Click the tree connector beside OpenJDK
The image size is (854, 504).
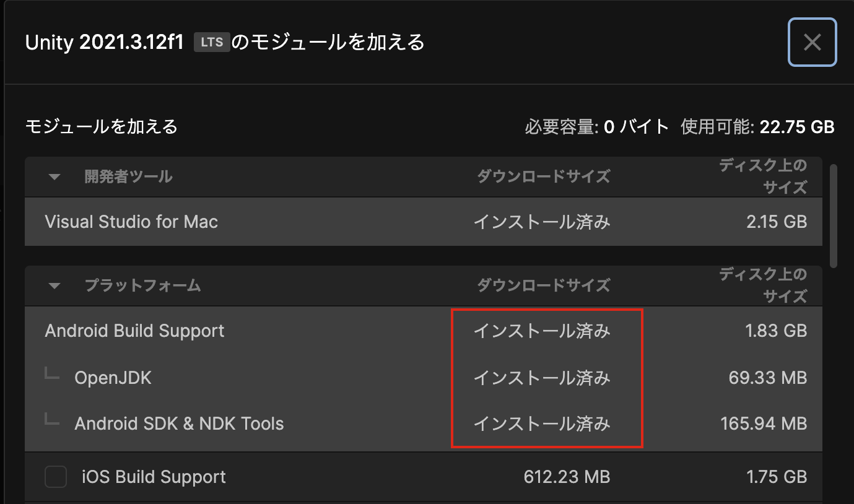52,375
